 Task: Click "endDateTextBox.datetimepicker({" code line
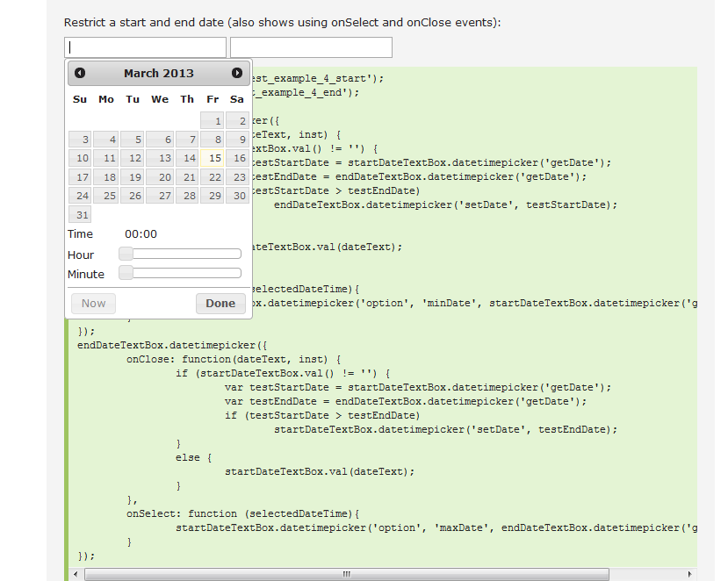point(172,345)
